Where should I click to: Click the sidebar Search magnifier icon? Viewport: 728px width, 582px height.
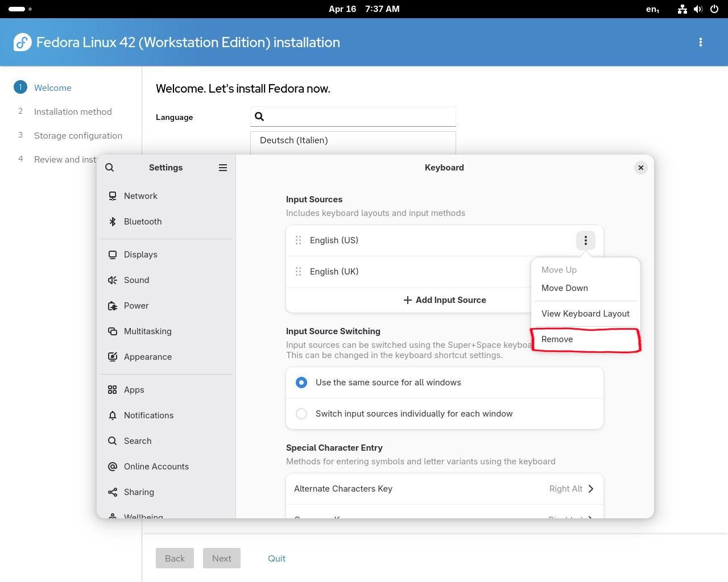tap(113, 441)
